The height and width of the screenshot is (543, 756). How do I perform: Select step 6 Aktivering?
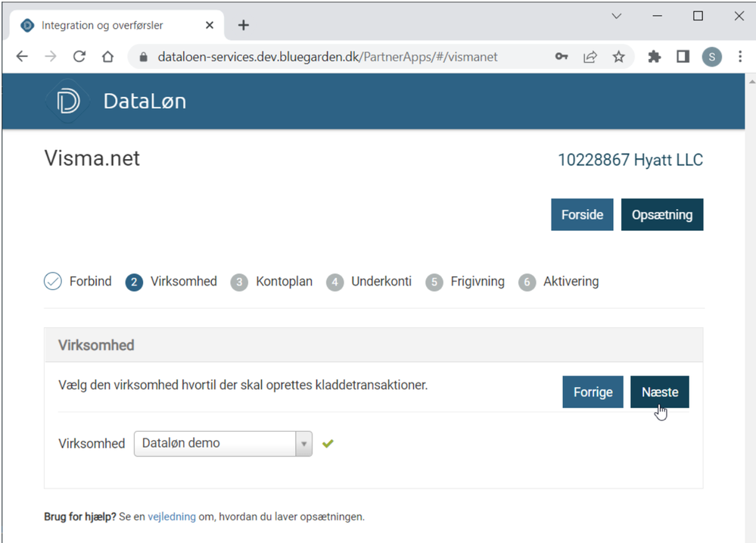pos(558,282)
